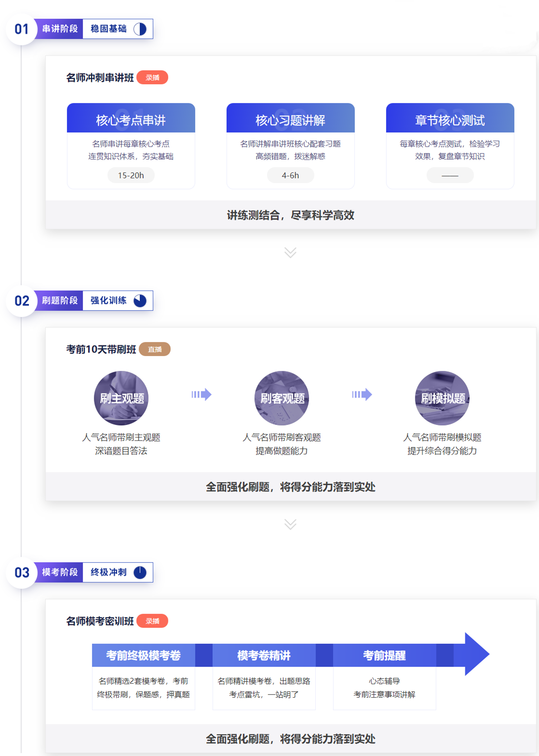Click the red 录播 badge beside 名师冲刺串讲班
This screenshot has width=539, height=756.
[x=152, y=78]
